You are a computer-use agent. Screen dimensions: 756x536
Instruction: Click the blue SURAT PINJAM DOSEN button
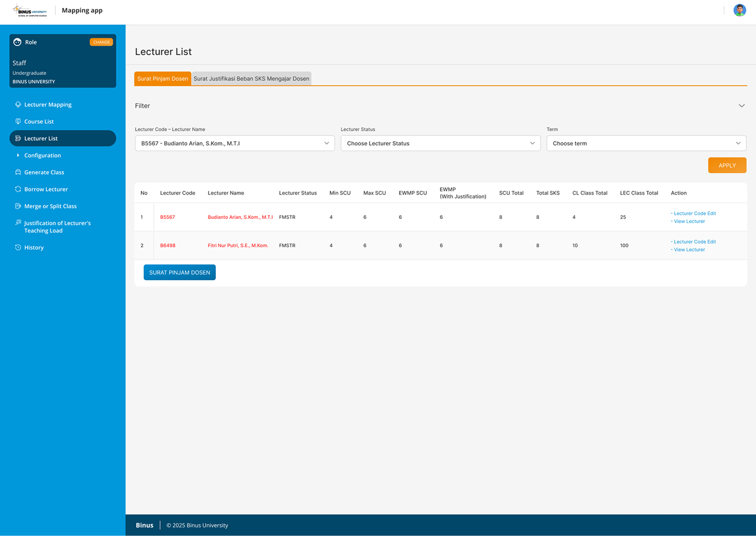180,272
